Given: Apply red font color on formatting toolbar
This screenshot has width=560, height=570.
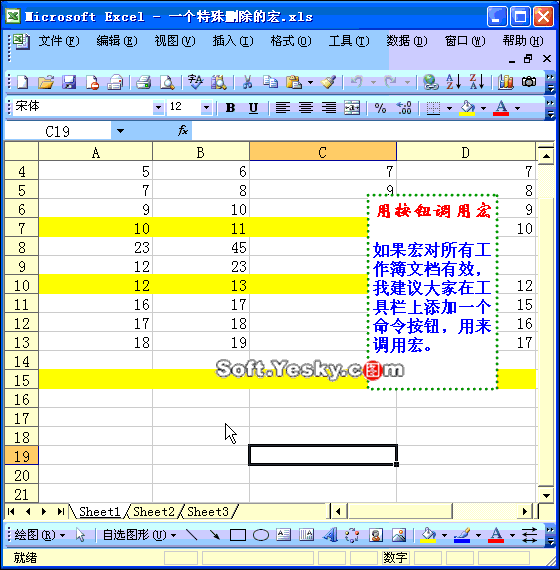Looking at the screenshot, I should (501, 108).
